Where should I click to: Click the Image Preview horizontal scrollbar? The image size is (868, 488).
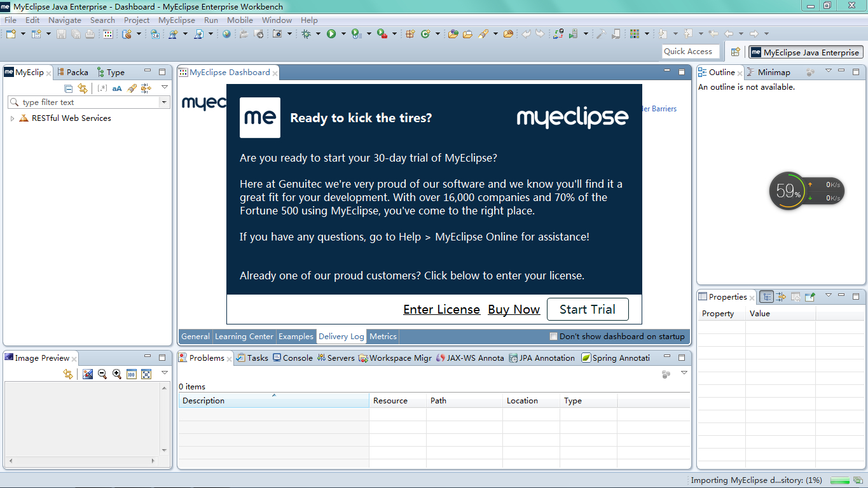click(x=81, y=460)
